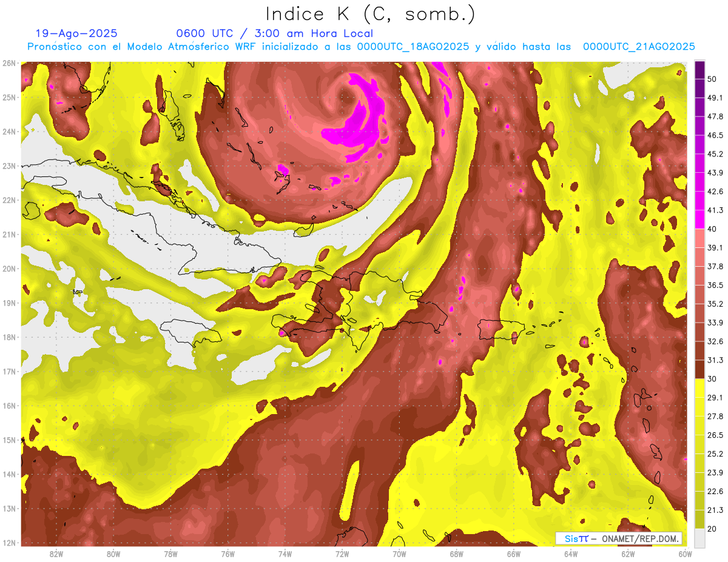Click the color scale value 42.6
Image resolution: width=728 pixels, height=562 pixels.
coord(715,192)
